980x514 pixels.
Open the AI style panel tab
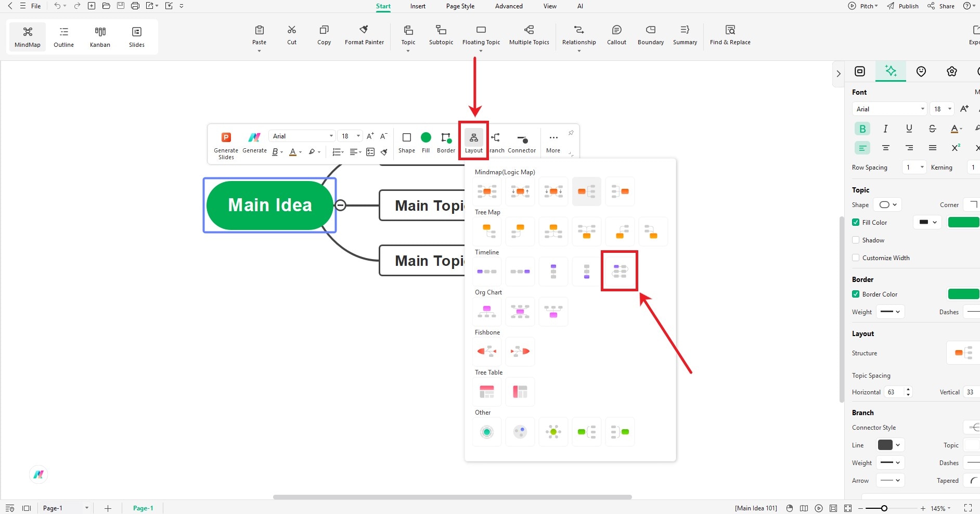[x=891, y=71]
